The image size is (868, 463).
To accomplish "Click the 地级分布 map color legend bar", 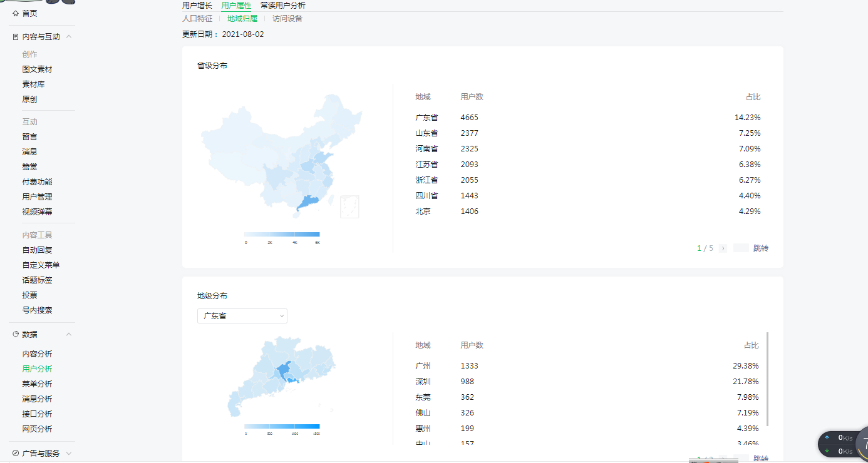I will click(x=282, y=426).
